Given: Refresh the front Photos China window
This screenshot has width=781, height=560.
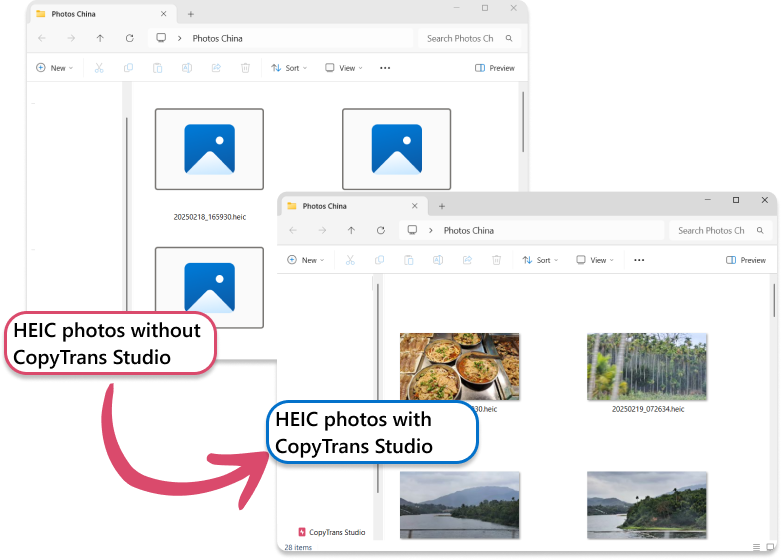Looking at the screenshot, I should tap(381, 230).
